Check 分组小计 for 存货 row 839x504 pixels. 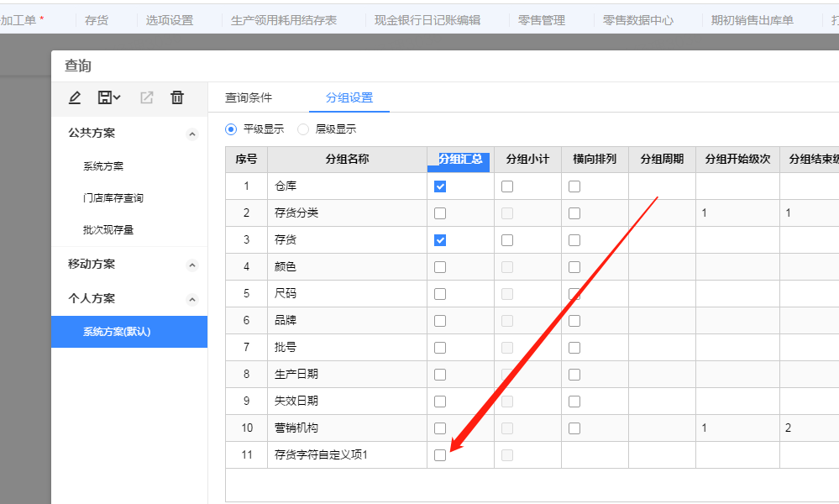click(x=507, y=240)
